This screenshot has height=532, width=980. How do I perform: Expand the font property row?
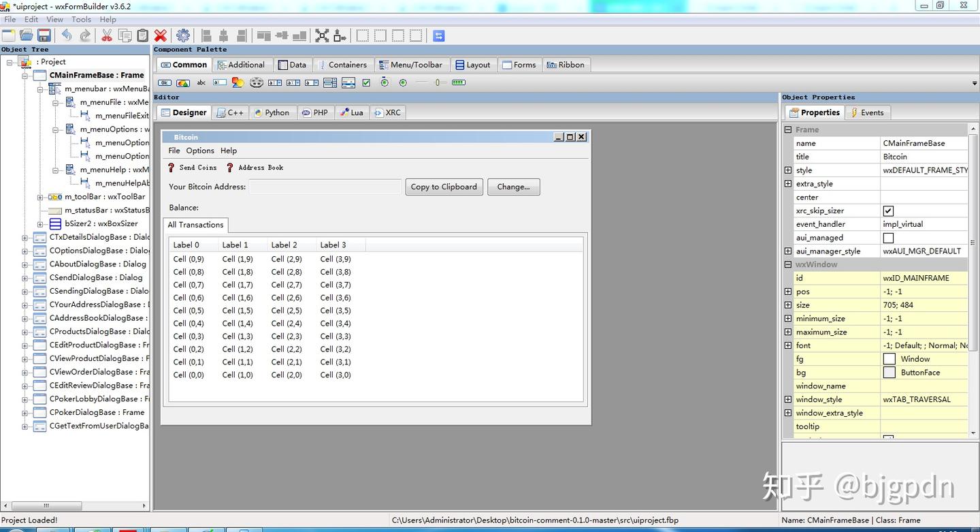tap(788, 345)
